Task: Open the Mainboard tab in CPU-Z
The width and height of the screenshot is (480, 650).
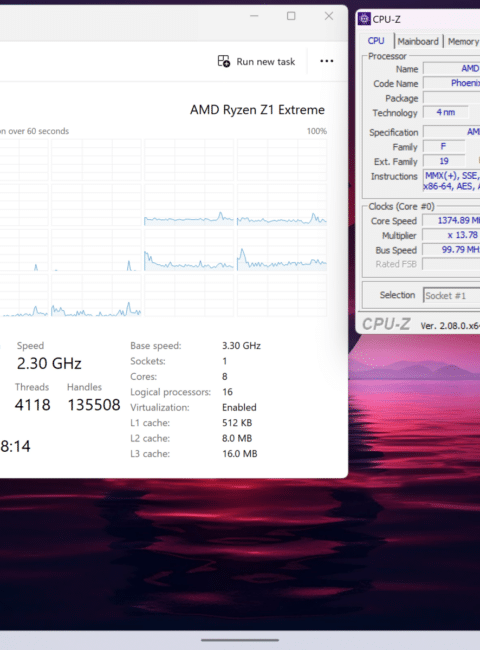Action: pyautogui.click(x=418, y=41)
